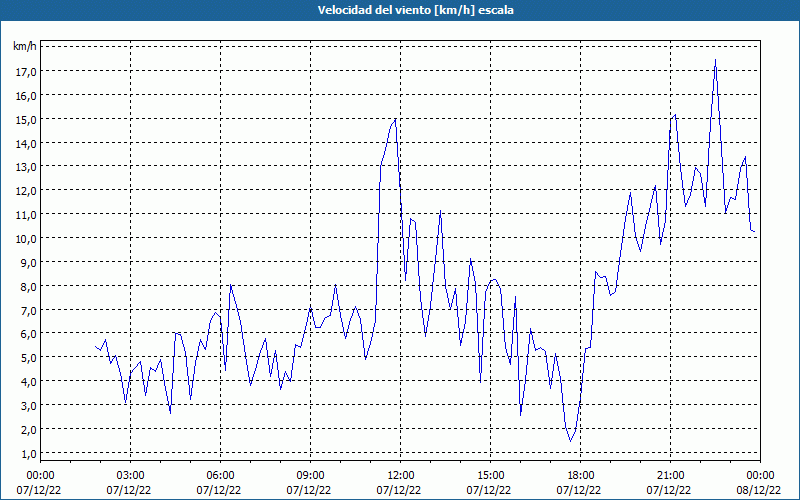Click the y-axis value 13,0

coord(27,167)
